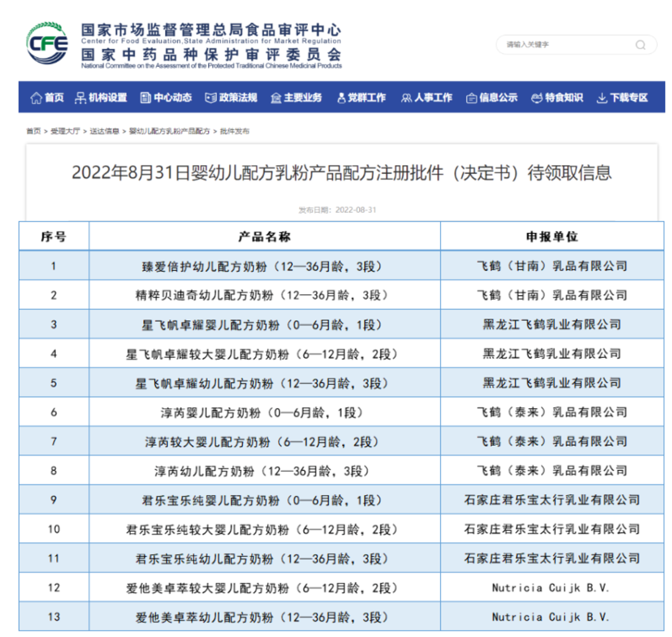Select the 政策法规 menu item
672x637 pixels.
(238, 98)
